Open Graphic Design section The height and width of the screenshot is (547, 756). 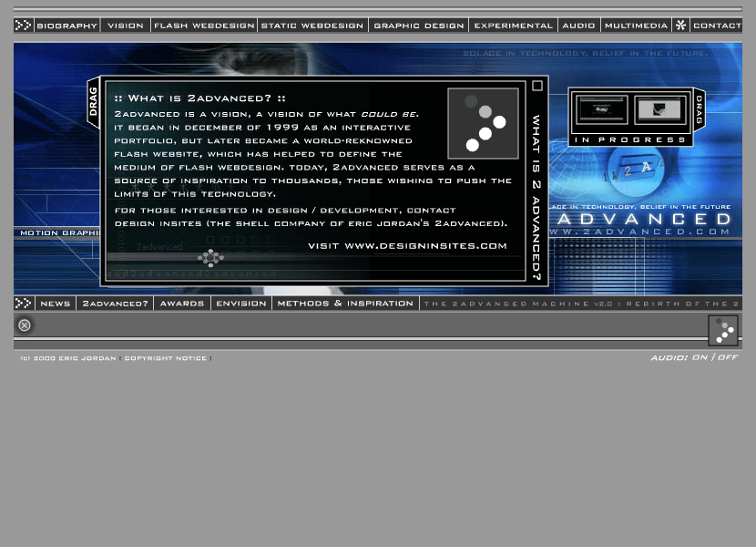click(418, 26)
